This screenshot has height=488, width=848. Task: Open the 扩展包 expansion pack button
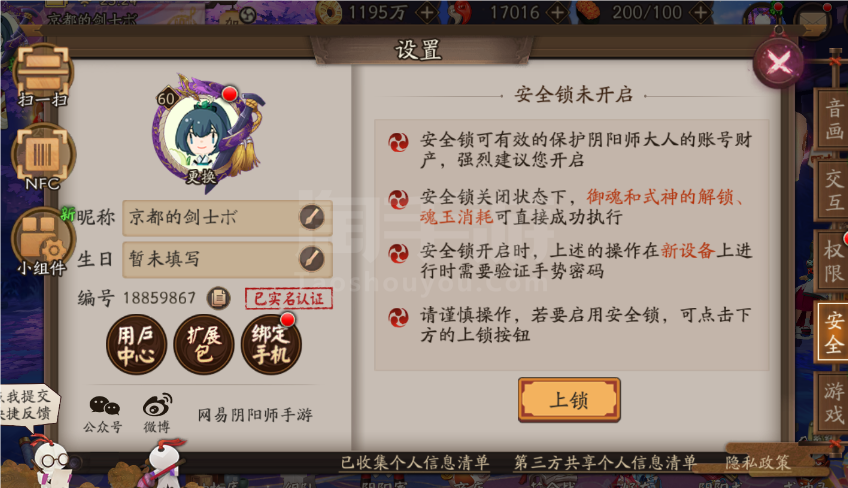pyautogui.click(x=204, y=345)
